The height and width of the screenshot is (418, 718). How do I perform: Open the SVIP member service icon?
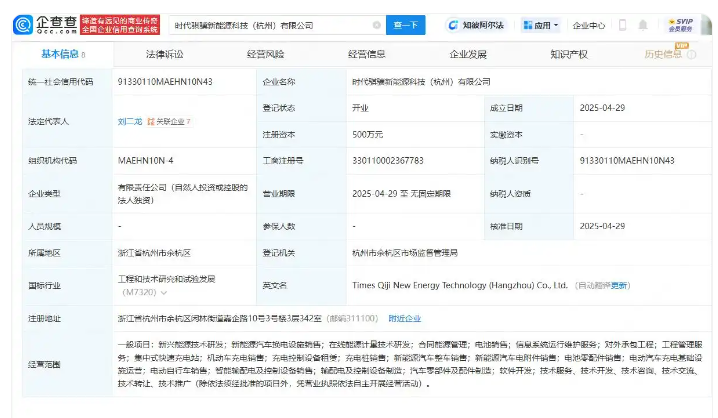click(x=680, y=25)
